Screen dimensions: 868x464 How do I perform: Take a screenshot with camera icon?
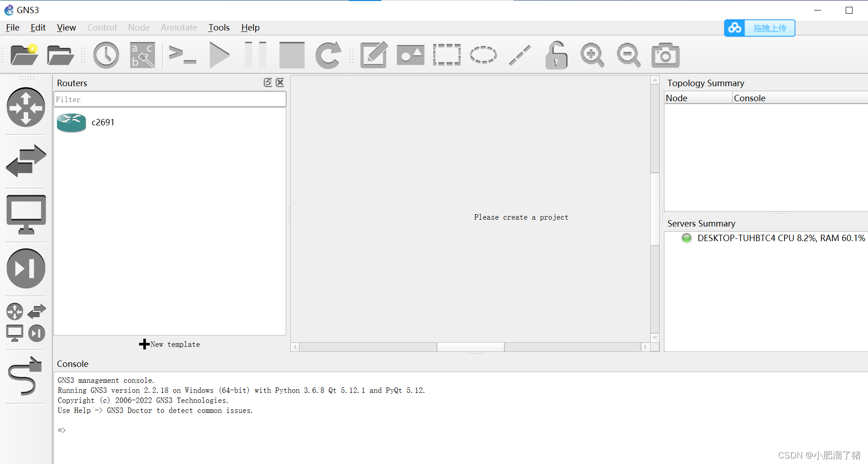pos(665,55)
